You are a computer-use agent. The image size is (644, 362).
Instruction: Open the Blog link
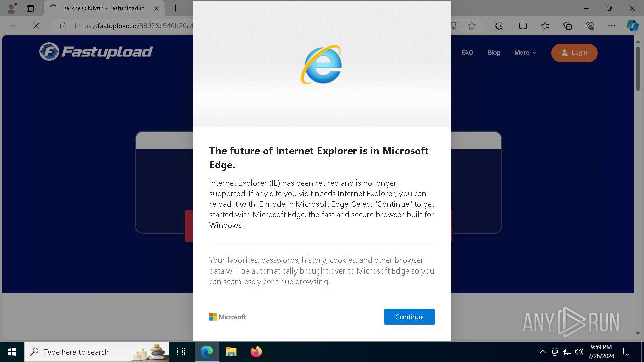coord(494,53)
